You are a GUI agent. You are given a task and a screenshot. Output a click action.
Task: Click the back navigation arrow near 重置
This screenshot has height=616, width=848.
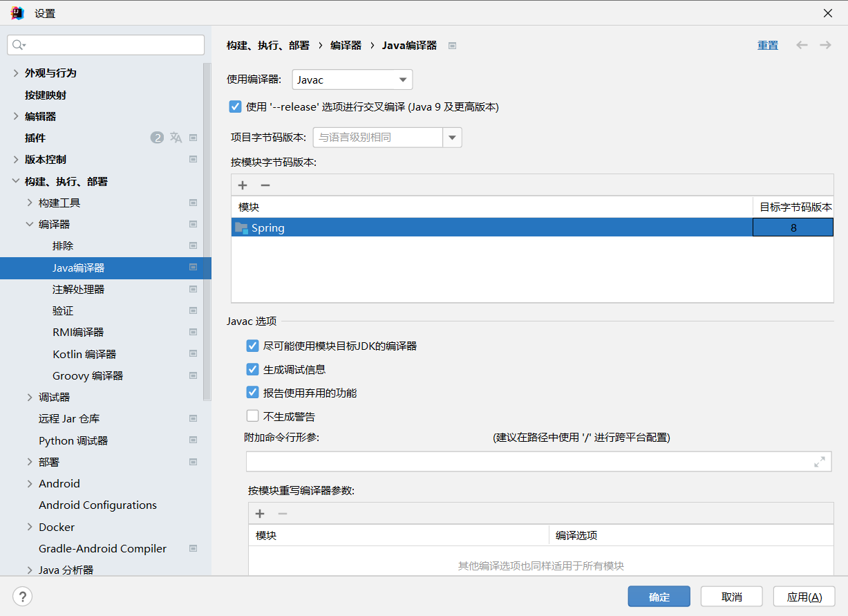[802, 45]
